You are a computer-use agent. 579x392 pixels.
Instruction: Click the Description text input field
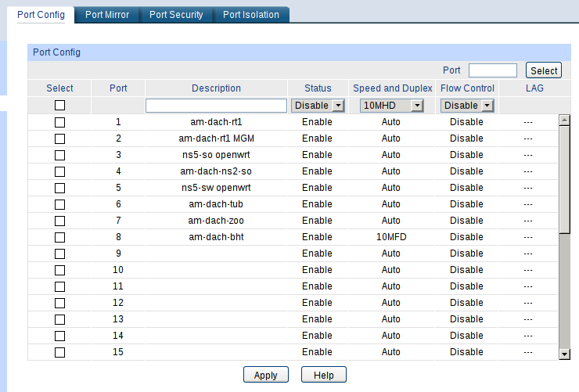coord(216,106)
